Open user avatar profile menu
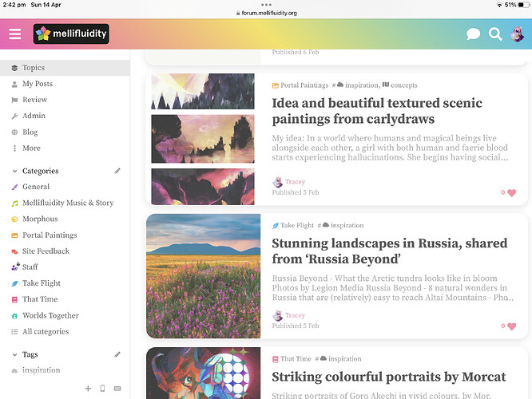The width and height of the screenshot is (532, 399). pos(518,34)
